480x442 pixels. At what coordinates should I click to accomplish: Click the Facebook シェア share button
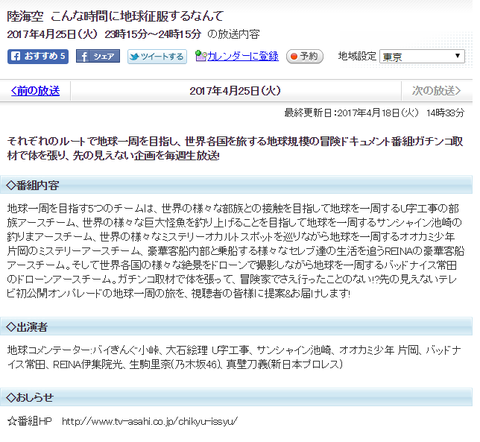(x=98, y=56)
